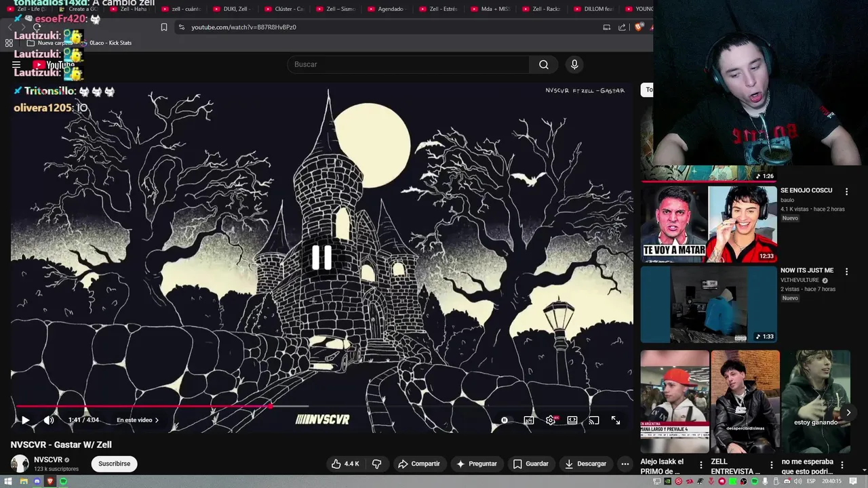868x488 pixels.
Task: Subscribe using the Suscribirse button
Action: [114, 464]
